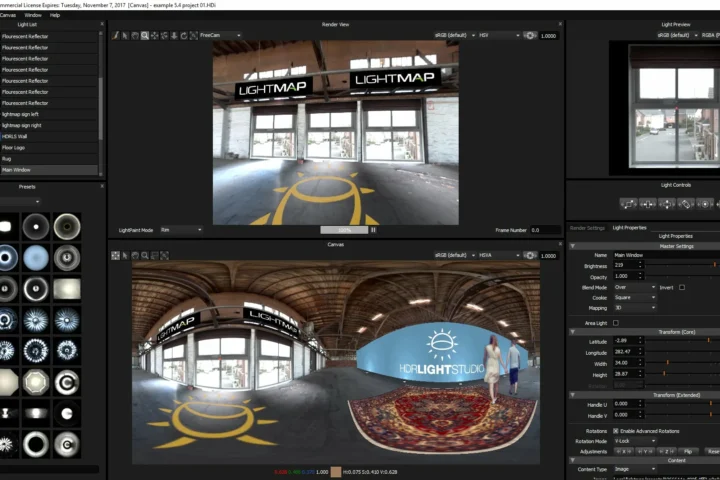Open LightPaint Mode Rim dropdown
Image resolution: width=720 pixels, height=480 pixels.
point(181,230)
